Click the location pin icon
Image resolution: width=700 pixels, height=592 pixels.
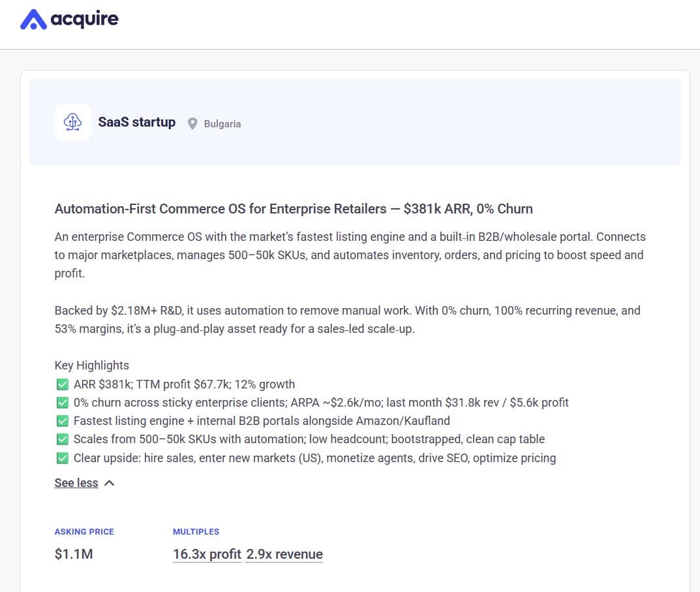coord(192,123)
